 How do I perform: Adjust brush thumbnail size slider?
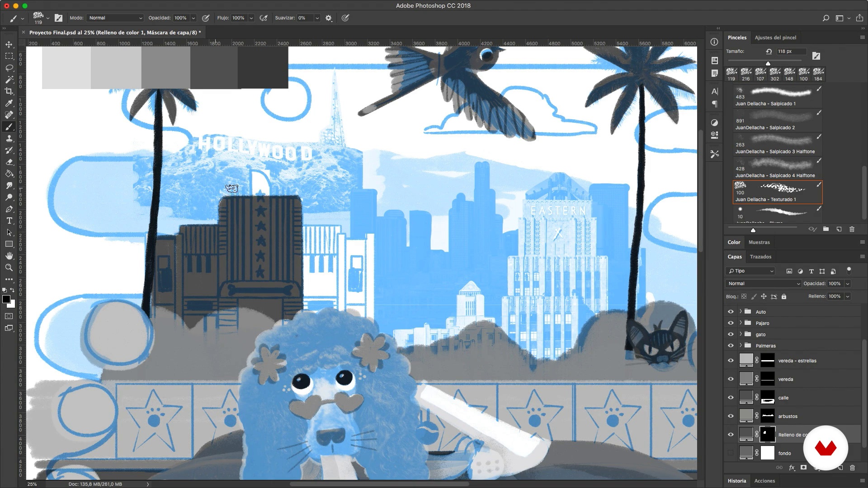pos(753,230)
